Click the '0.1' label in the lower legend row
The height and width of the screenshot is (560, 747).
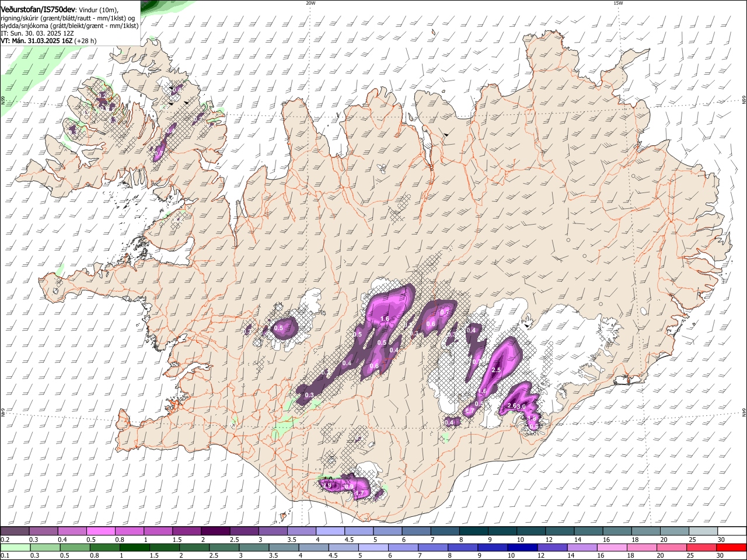tap(5, 556)
